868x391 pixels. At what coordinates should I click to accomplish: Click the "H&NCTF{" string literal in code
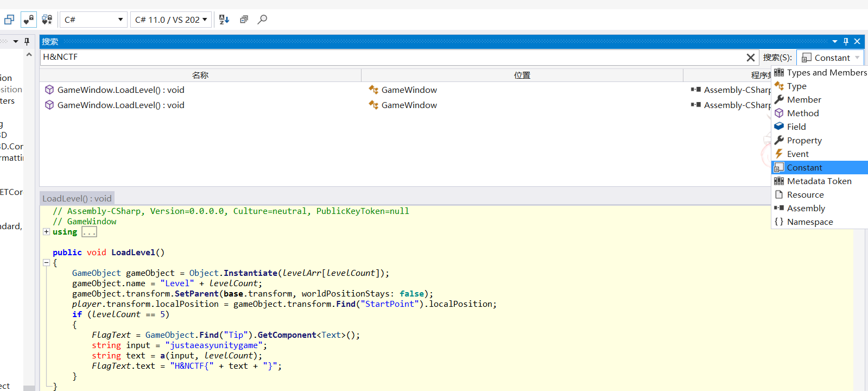(x=192, y=366)
